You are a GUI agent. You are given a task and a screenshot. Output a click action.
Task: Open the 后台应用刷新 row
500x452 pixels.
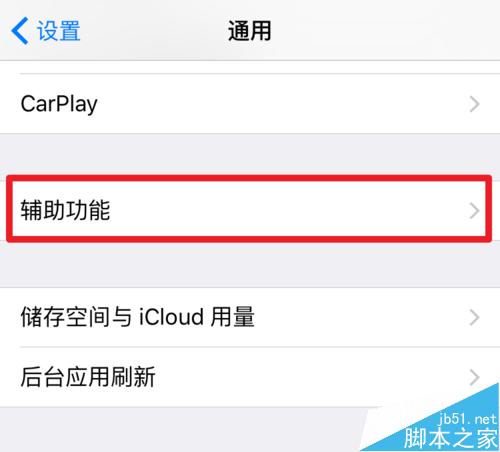(250, 377)
